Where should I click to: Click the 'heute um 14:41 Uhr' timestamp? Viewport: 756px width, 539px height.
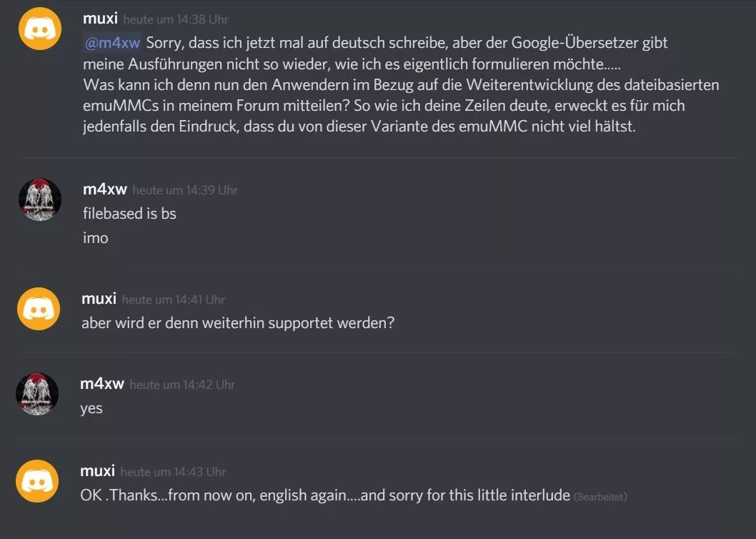[174, 300]
